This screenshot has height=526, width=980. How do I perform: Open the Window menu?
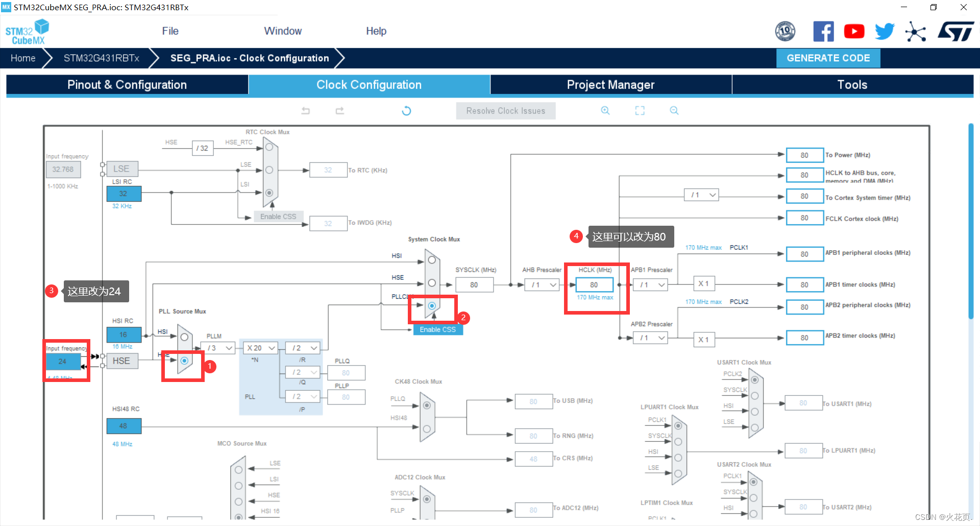pyautogui.click(x=283, y=31)
